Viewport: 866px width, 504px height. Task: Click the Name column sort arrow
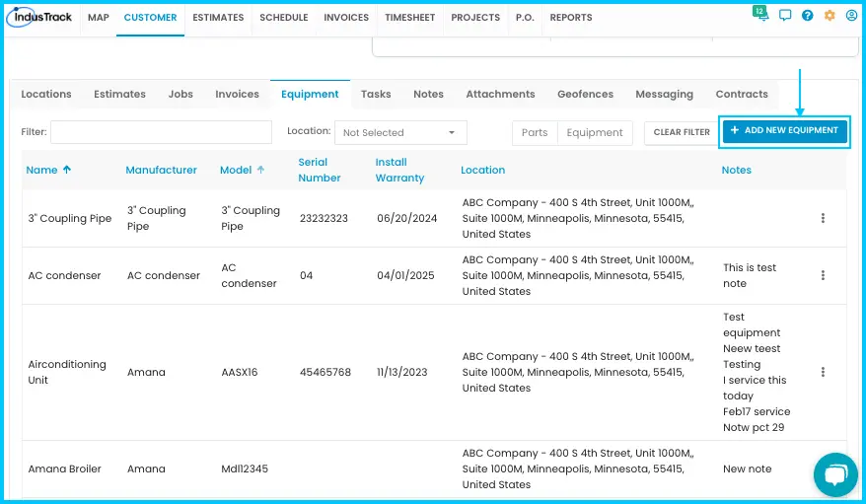[67, 170]
